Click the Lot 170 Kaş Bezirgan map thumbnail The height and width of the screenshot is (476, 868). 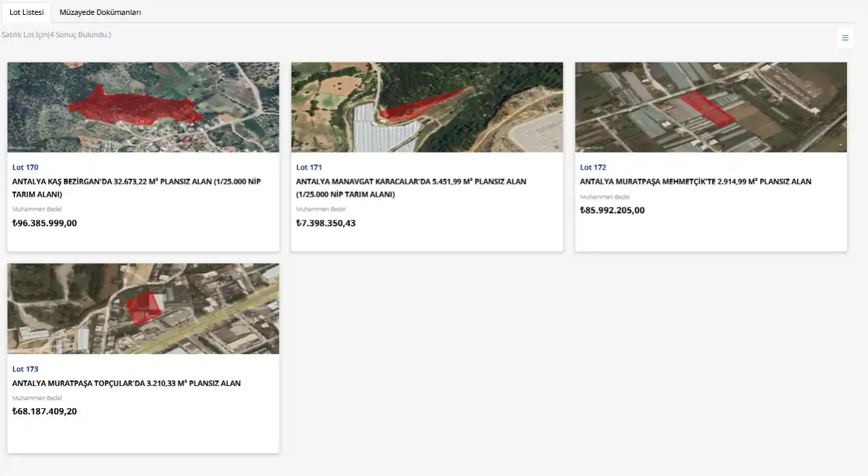point(142,106)
